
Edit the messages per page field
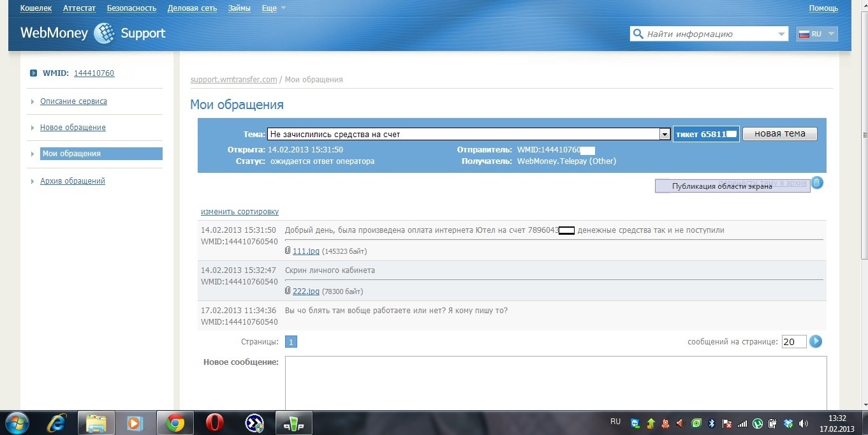[x=794, y=342]
